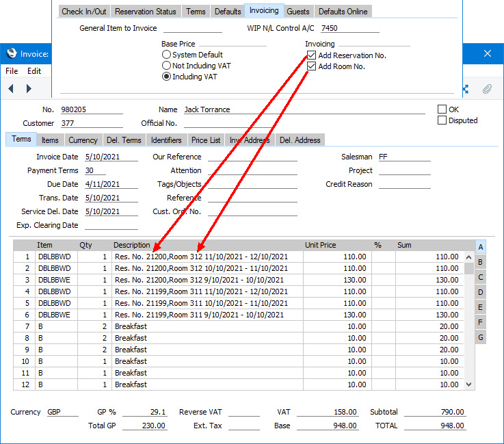Switch to invoice Items tab
Image resolution: width=504 pixels, height=444 pixels.
click(50, 140)
